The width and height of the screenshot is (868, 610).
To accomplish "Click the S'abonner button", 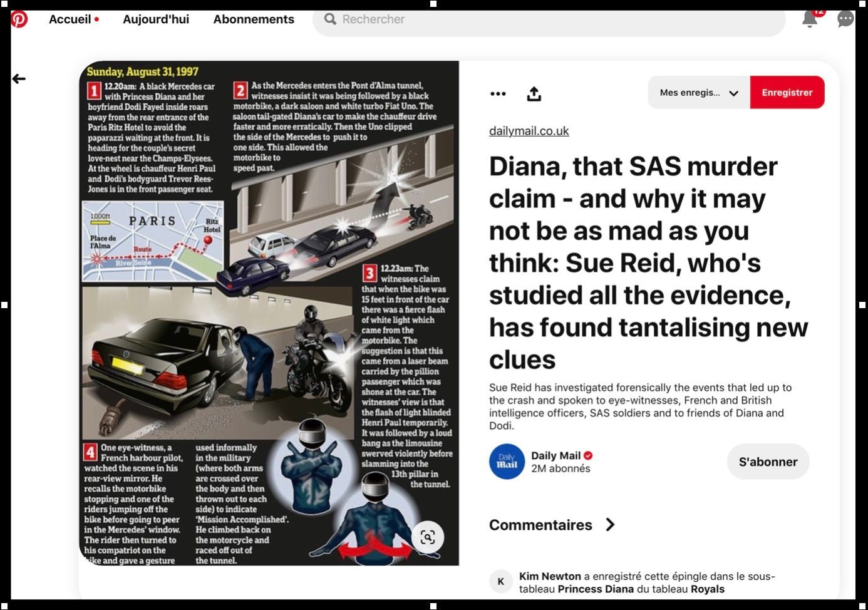I will click(x=768, y=462).
